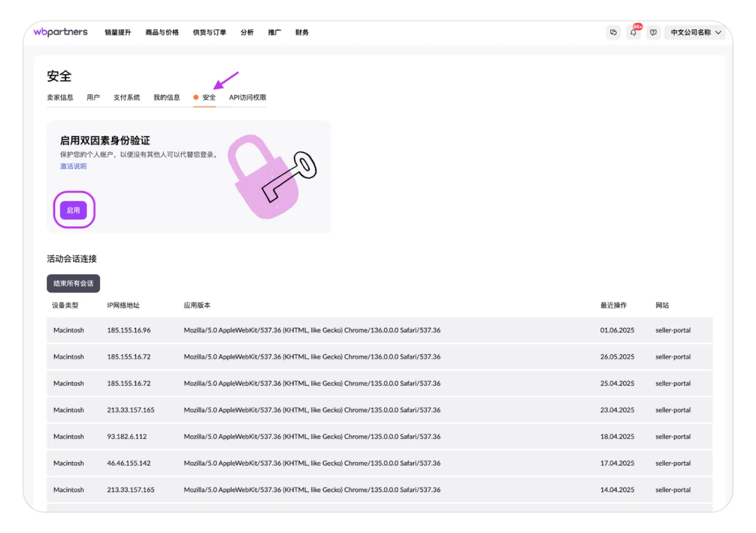Open the 财务 menu
The height and width of the screenshot is (533, 756).
(302, 33)
